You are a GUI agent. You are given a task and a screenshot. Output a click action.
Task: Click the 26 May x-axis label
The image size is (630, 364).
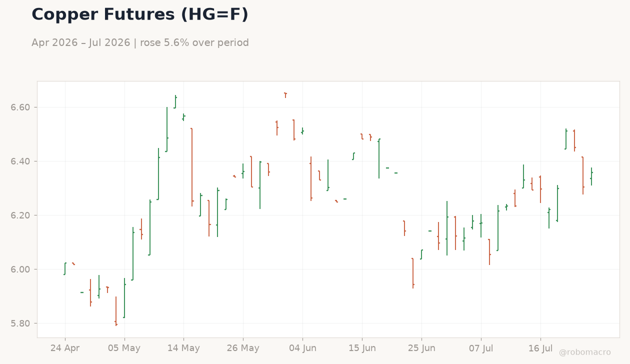coord(243,348)
